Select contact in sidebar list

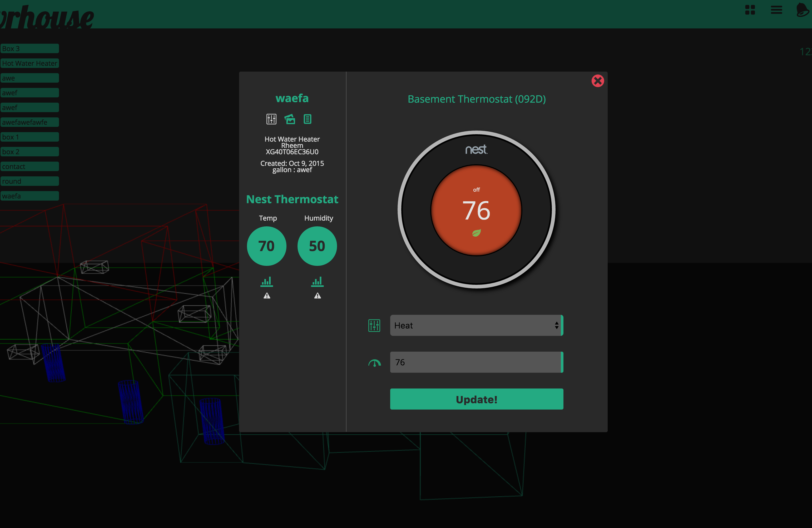29,166
